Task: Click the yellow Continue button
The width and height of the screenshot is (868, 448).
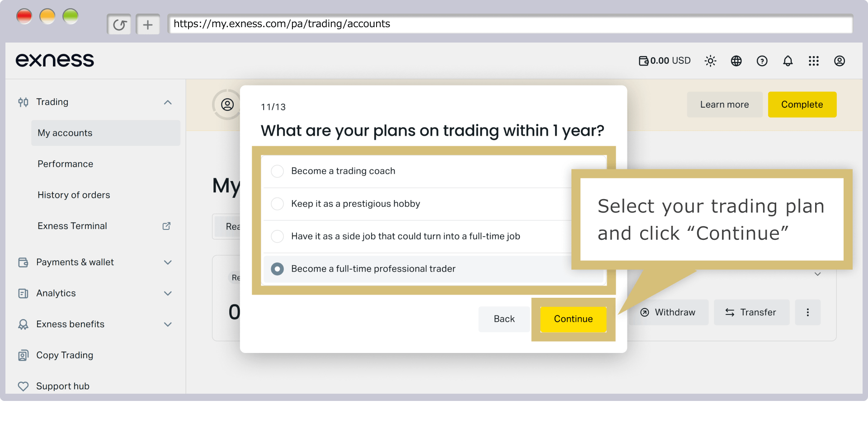Action: coord(573,319)
